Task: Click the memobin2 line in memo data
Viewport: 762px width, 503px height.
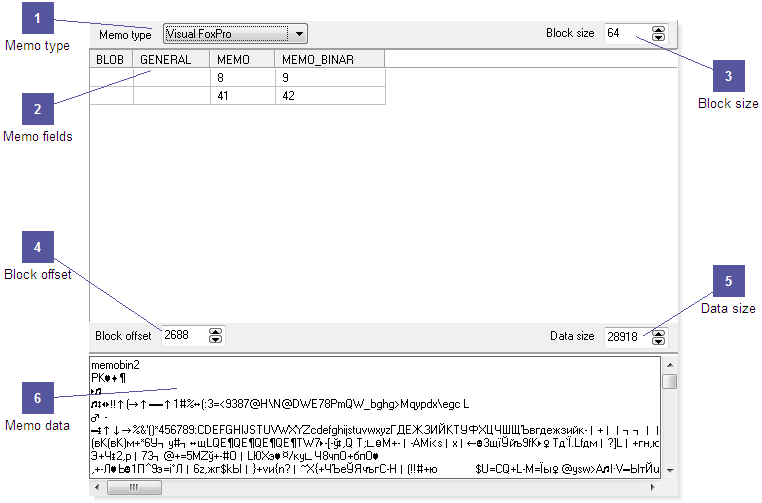Action: tap(115, 364)
